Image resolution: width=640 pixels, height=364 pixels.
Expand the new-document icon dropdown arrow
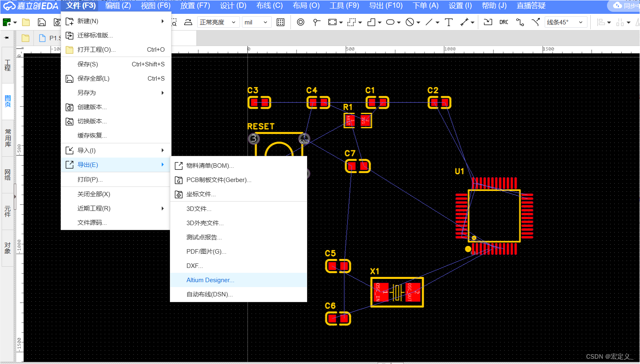[15, 22]
